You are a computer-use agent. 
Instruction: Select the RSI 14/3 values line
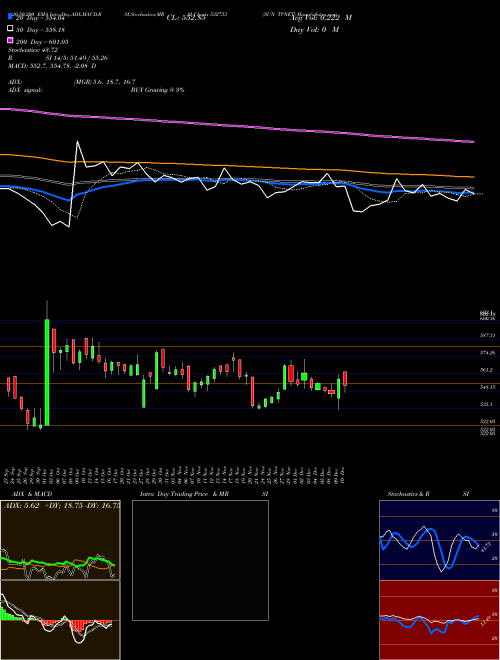[58, 58]
